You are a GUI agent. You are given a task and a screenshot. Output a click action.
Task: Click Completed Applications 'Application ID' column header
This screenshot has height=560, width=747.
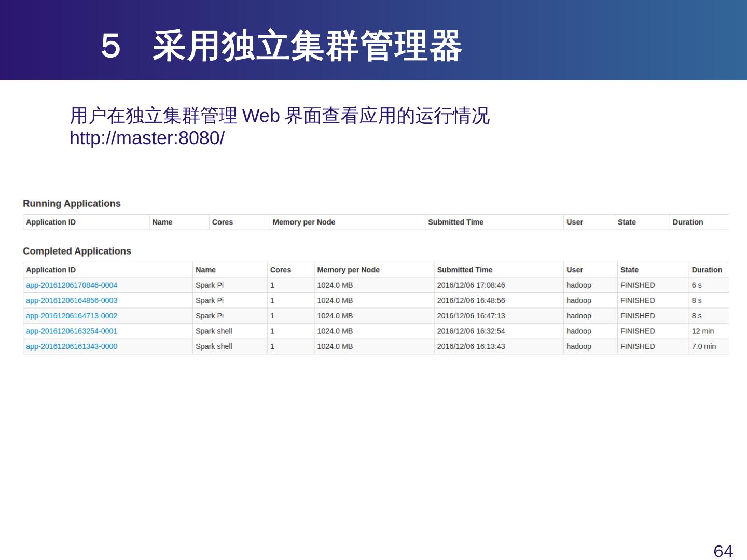point(51,270)
